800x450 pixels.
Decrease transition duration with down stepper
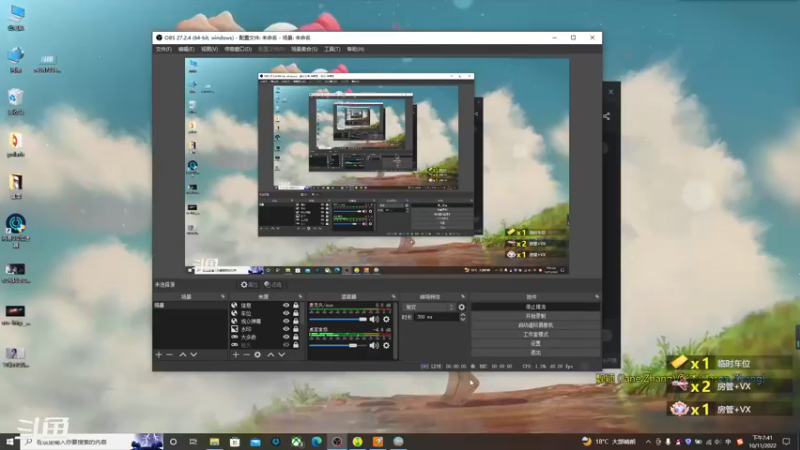tap(462, 319)
